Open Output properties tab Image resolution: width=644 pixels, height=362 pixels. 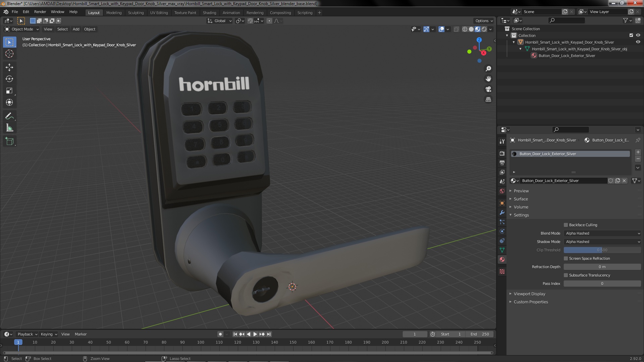pos(502,163)
